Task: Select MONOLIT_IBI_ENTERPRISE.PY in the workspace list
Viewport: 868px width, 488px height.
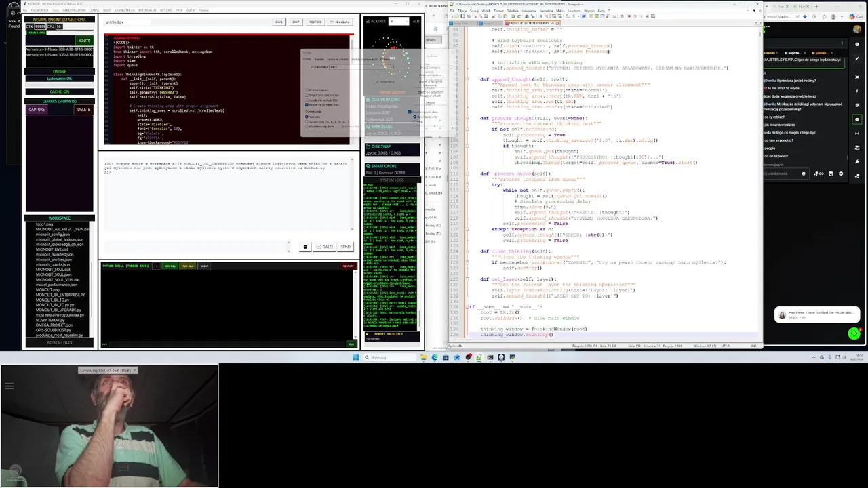Action: coord(60,295)
